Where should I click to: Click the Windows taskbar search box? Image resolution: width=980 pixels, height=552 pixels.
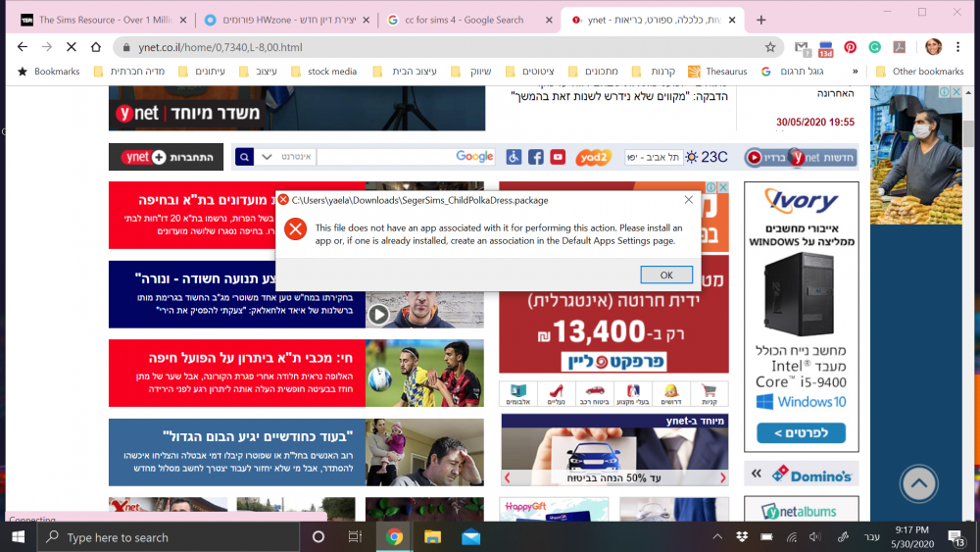168,537
